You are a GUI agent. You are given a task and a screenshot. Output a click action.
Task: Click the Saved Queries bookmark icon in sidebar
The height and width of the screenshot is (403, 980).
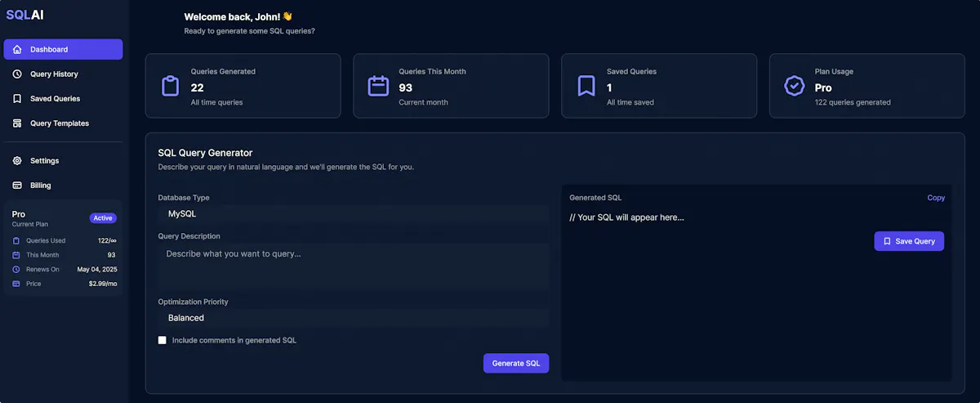(x=17, y=98)
